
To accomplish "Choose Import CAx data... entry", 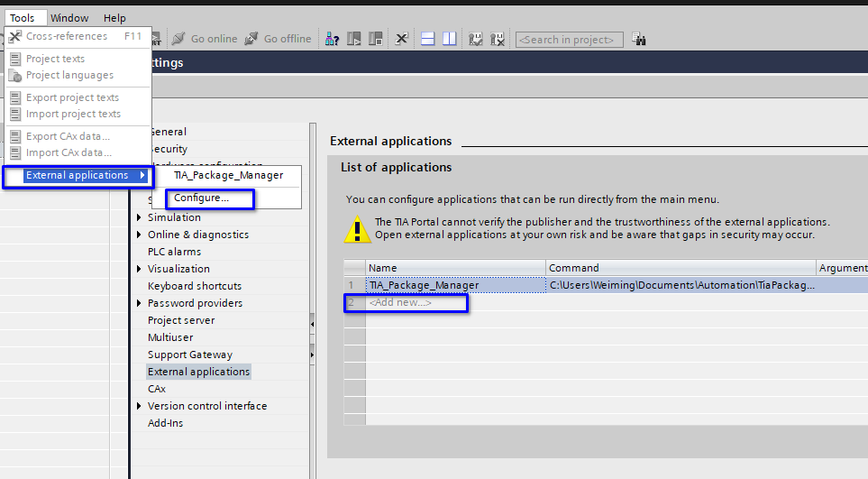I will pyautogui.click(x=78, y=152).
